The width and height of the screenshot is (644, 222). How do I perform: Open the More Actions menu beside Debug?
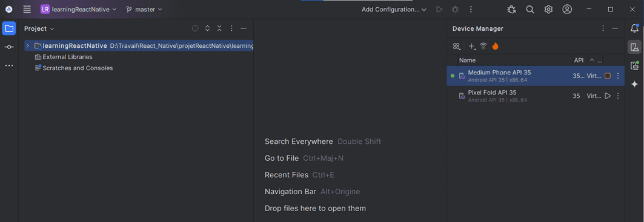[471, 9]
